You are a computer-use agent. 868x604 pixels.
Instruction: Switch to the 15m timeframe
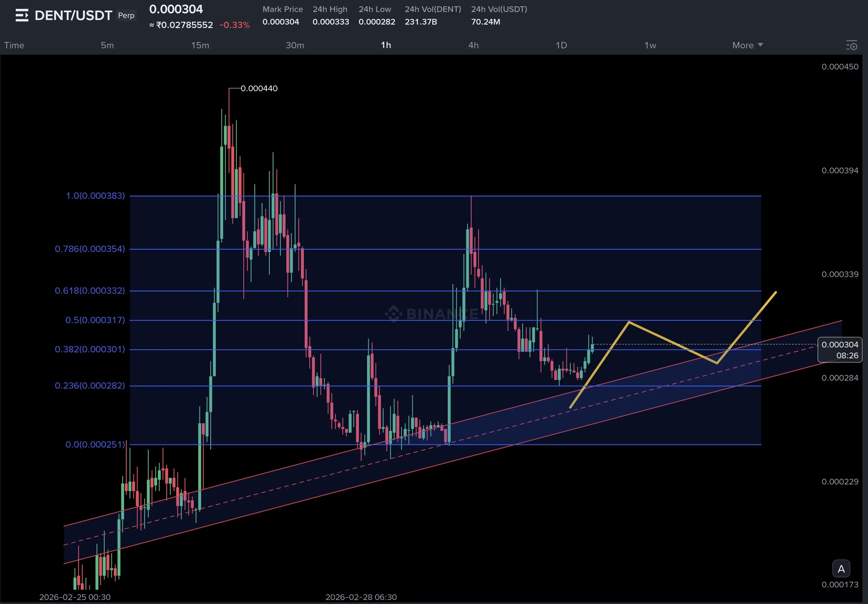point(200,45)
